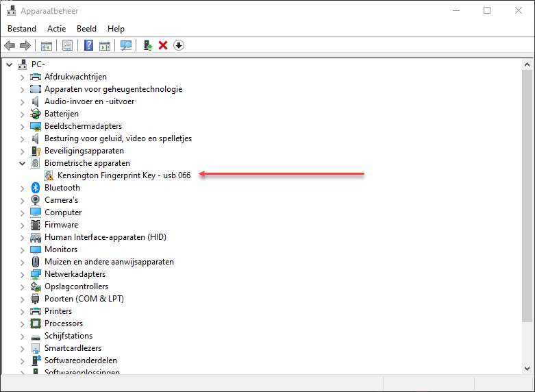Screen dimensions: 535x392
Task: Click the Update driver green arrow icon
Action: [x=147, y=45]
